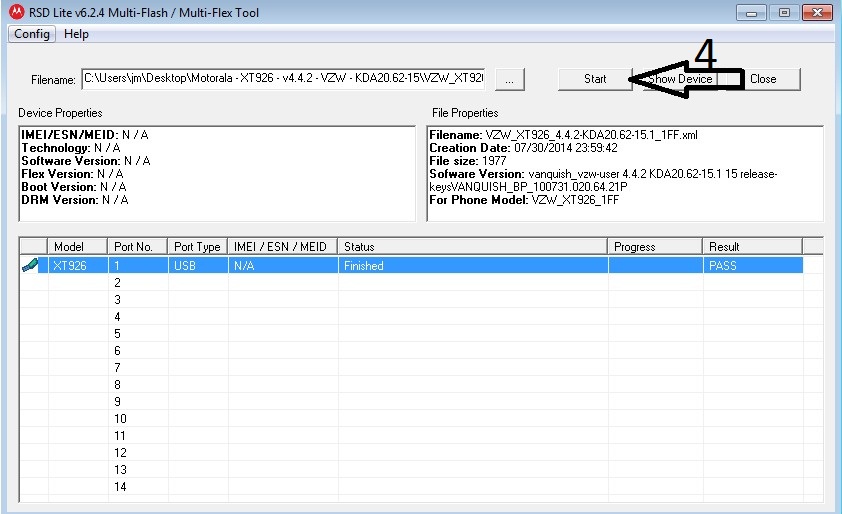Click the Flex Version: N / A line
This screenshot has height=514, width=842.
click(72, 174)
